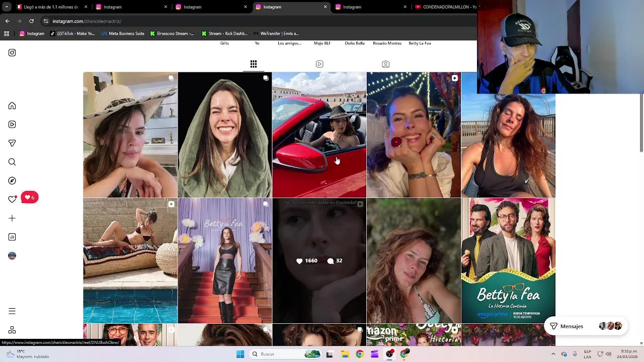The height and width of the screenshot is (362, 644).
Task: Open post of woman on red staircase
Action: click(225, 260)
